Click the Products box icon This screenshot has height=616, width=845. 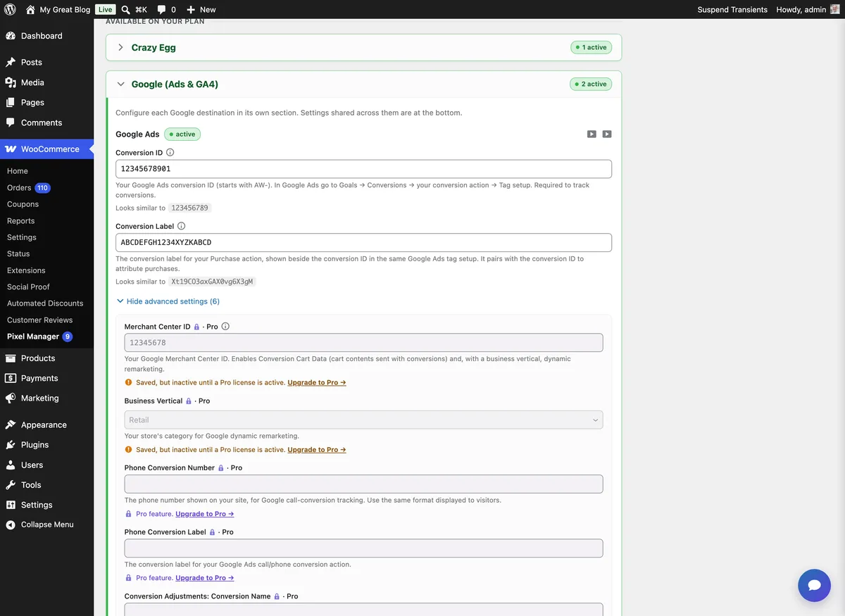[11, 358]
